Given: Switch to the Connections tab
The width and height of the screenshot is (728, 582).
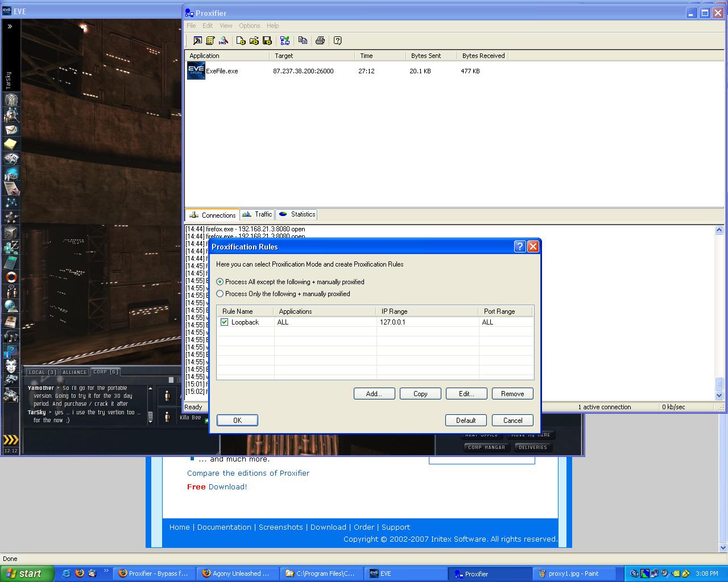Looking at the screenshot, I should point(212,215).
